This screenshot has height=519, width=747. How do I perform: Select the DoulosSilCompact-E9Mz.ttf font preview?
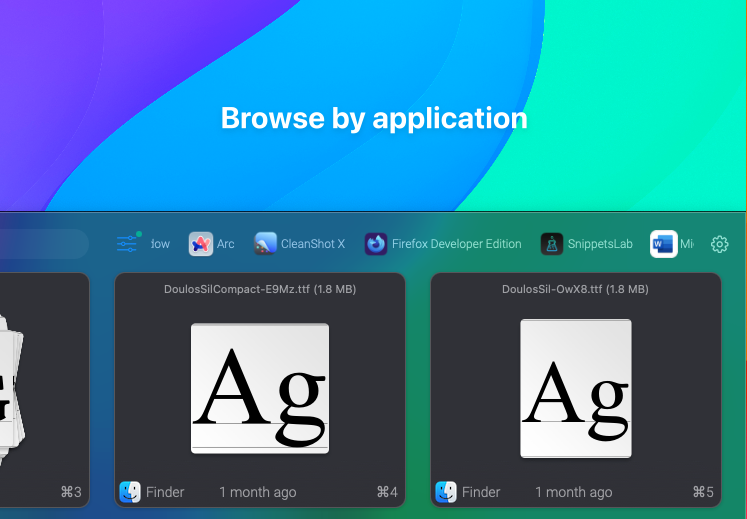pos(260,388)
